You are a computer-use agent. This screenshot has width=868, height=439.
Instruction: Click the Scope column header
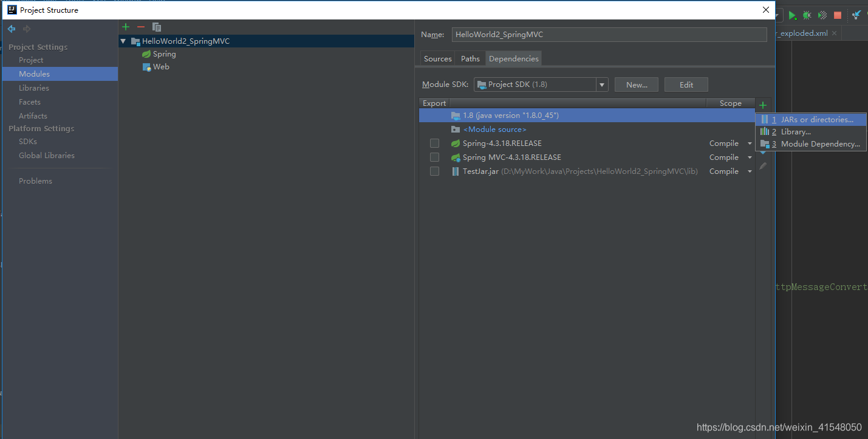point(731,103)
